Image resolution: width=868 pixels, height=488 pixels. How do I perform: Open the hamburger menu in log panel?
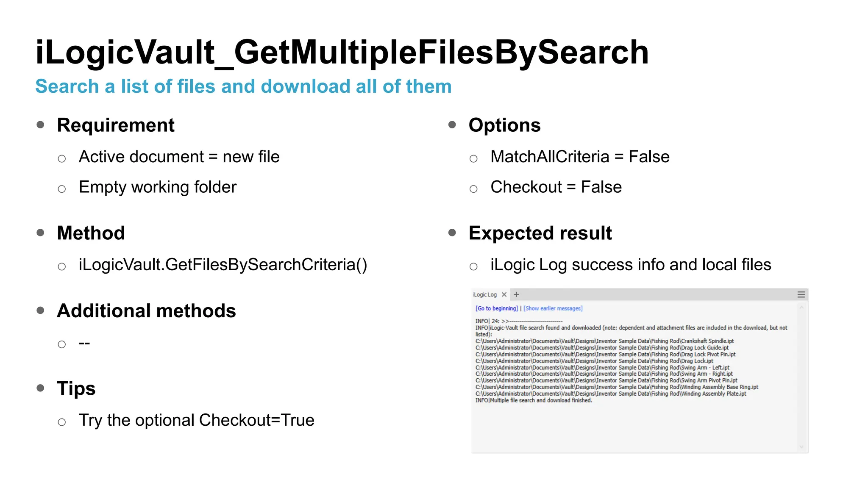click(x=801, y=294)
